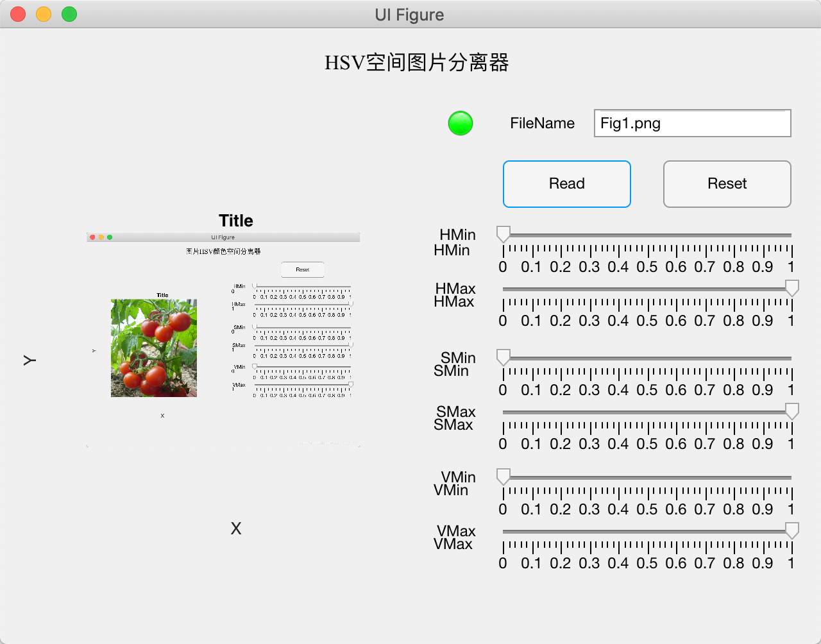
Task: Click the tomato image preview thumbnail
Action: (154, 346)
